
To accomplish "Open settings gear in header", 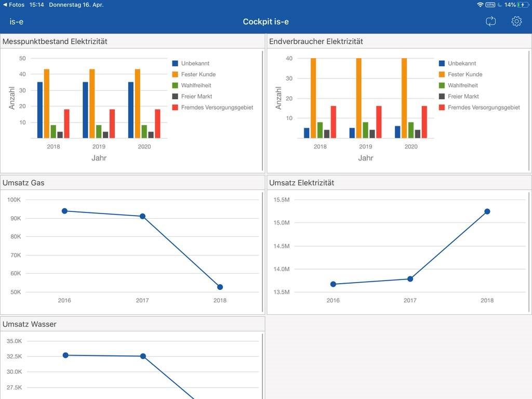I will point(516,21).
